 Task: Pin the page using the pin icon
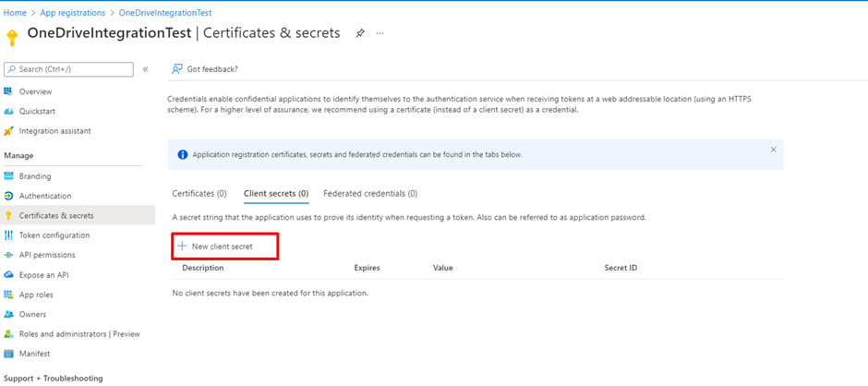(360, 33)
